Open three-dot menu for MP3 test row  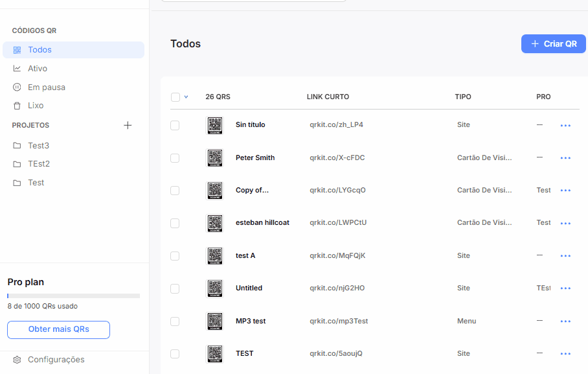pos(565,321)
